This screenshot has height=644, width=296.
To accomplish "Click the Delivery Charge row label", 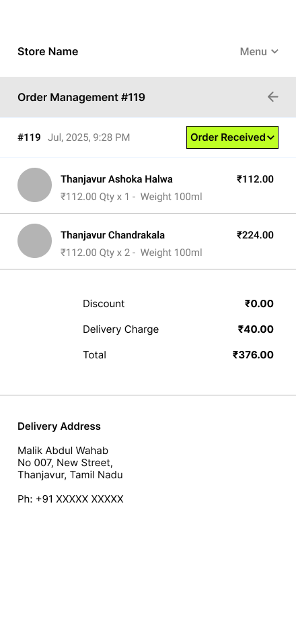I will [120, 329].
